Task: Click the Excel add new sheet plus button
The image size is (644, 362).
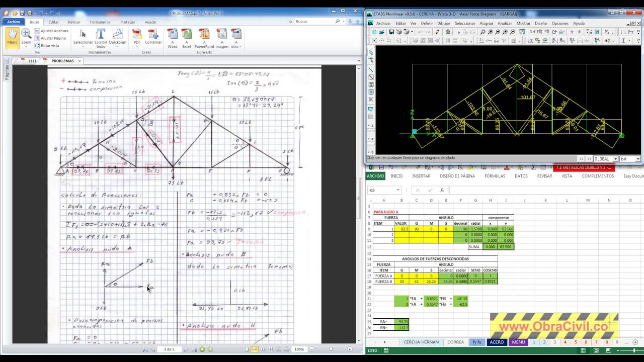Action: [635, 342]
